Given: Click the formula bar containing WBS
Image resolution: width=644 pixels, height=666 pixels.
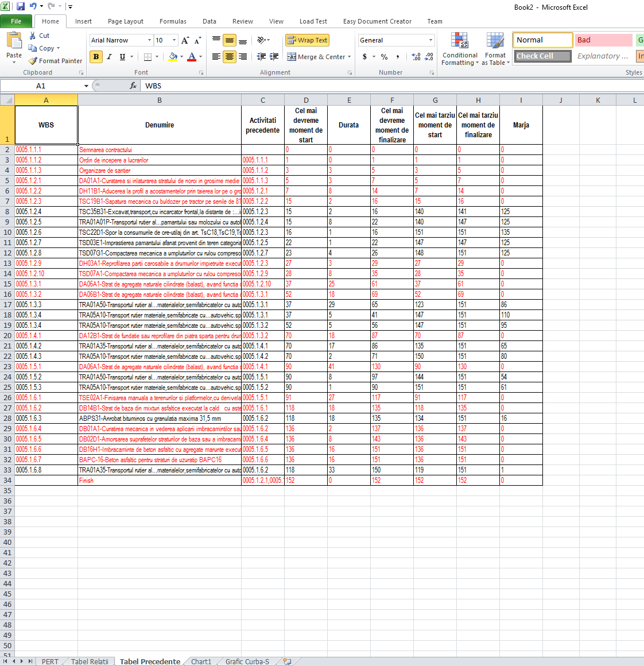Looking at the screenshot, I should tap(393, 86).
